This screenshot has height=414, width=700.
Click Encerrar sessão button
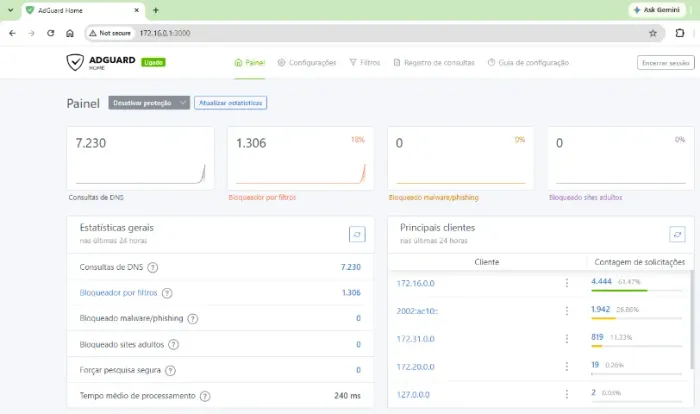(666, 63)
